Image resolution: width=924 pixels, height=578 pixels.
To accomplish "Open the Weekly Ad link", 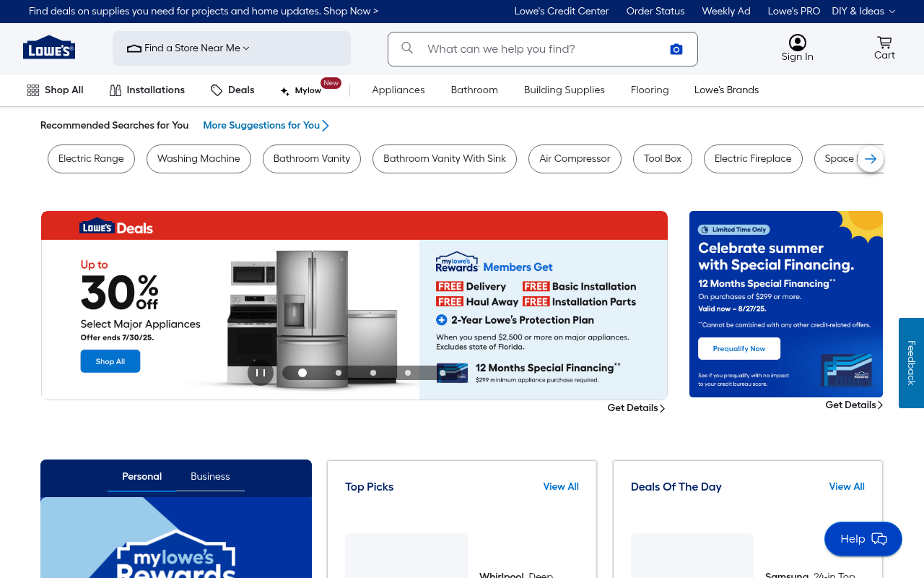I will click(x=726, y=11).
